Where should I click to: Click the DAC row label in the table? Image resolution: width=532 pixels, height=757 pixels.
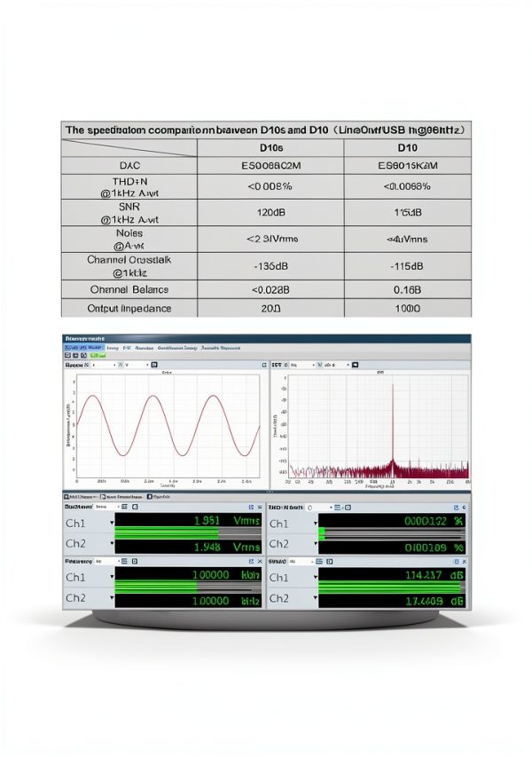(129, 166)
